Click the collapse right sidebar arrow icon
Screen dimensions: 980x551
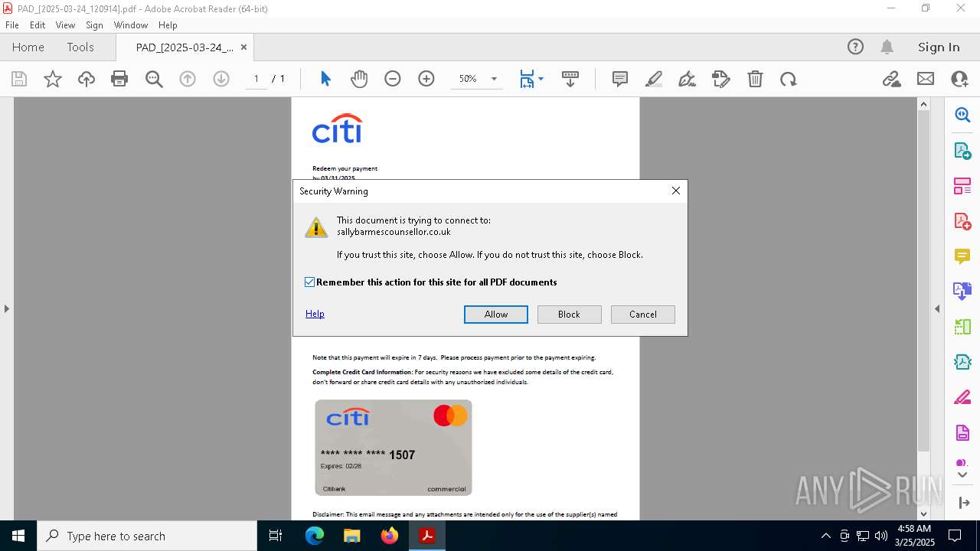[x=962, y=503]
